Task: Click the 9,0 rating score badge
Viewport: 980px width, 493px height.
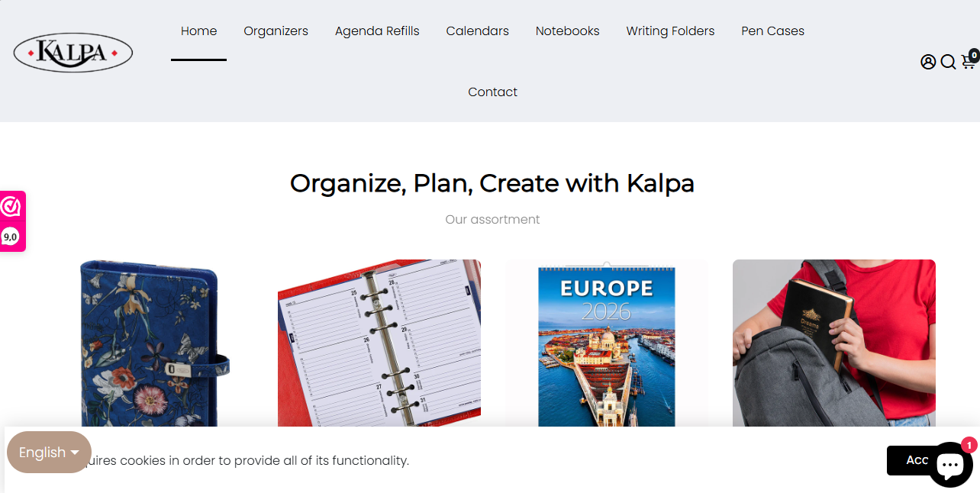Action: [11, 237]
